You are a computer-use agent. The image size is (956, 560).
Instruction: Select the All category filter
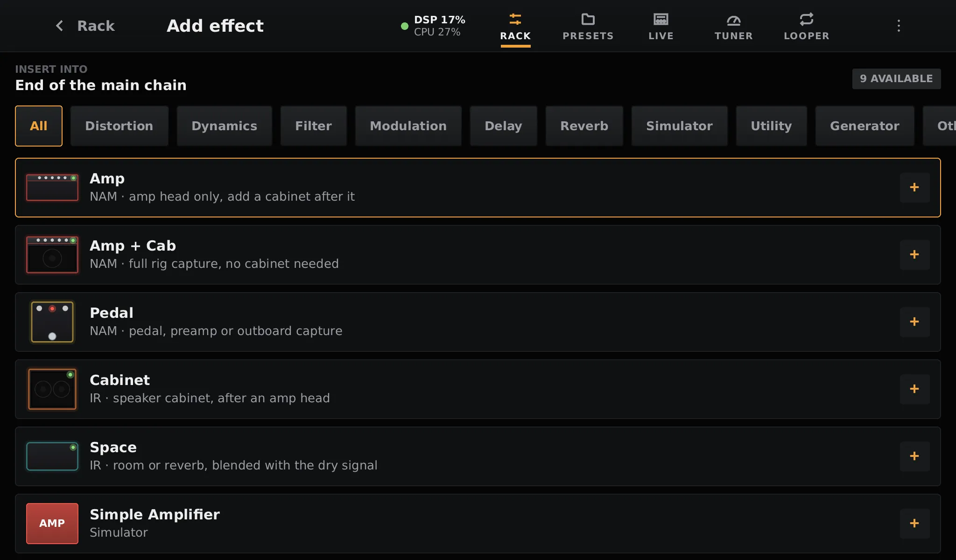pos(39,126)
